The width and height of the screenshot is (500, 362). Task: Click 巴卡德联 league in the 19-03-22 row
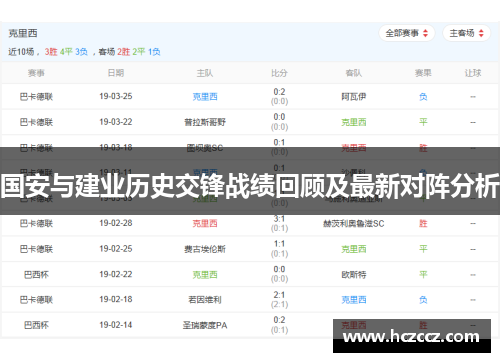pos(36,122)
